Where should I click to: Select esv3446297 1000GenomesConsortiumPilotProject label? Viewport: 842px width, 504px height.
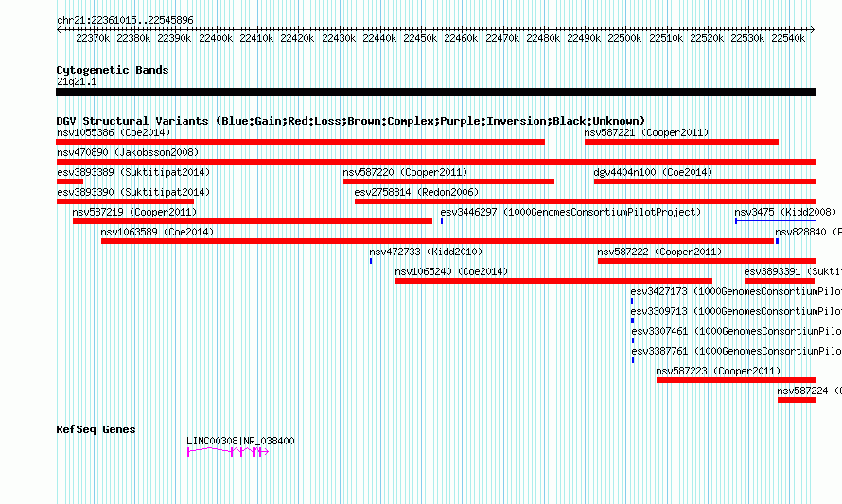(x=570, y=212)
